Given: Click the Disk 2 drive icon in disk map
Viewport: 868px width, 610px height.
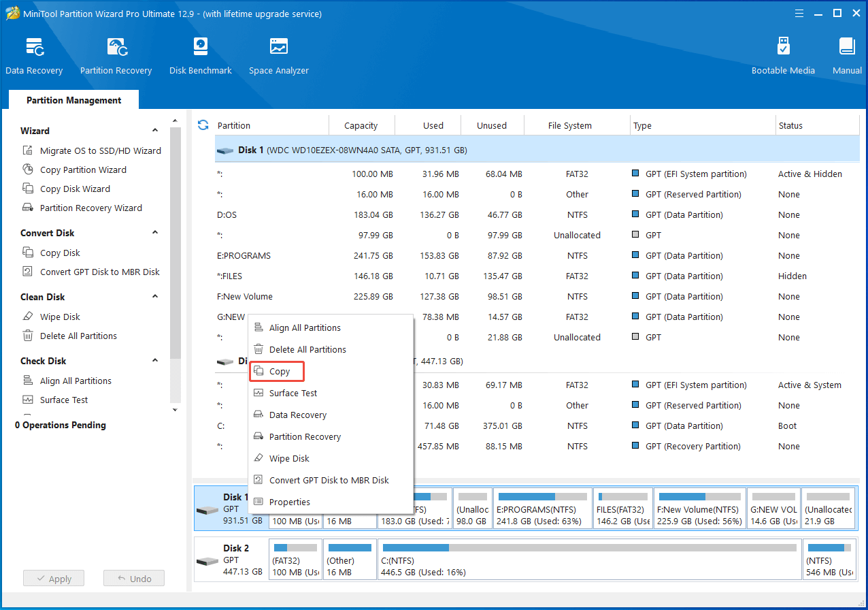Looking at the screenshot, I should click(207, 561).
